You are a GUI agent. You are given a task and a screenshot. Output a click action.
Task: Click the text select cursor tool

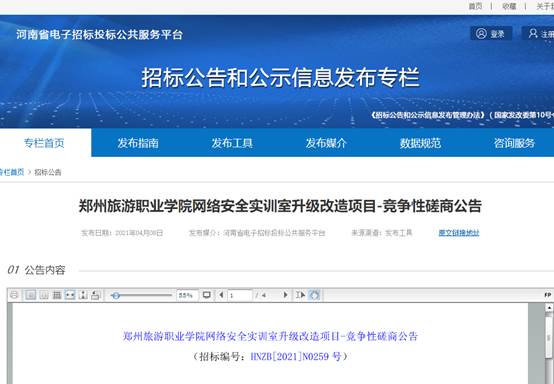pos(301,295)
